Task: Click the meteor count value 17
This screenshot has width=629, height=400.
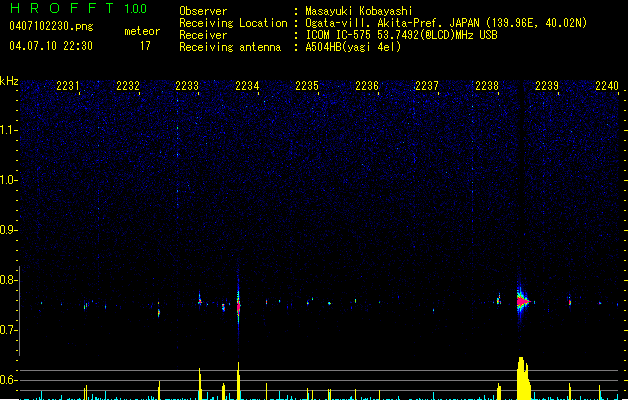Action: [145, 46]
